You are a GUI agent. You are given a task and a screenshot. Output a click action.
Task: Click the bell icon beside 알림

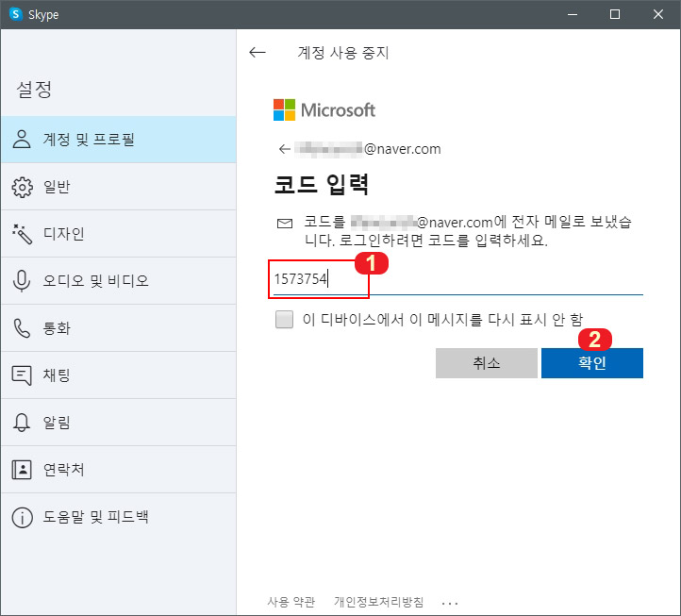(x=22, y=423)
